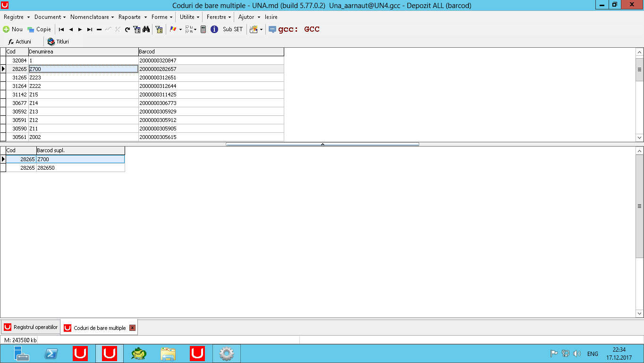Screen dimensions: 644x363
Task: Go to previous record arrow icon
Action: point(71,29)
